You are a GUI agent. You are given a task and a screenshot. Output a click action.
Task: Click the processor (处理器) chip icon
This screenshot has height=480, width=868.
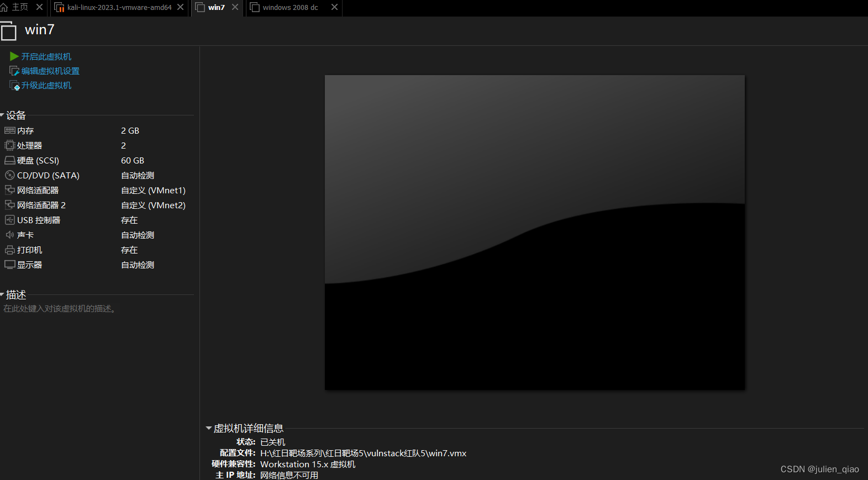click(x=10, y=145)
